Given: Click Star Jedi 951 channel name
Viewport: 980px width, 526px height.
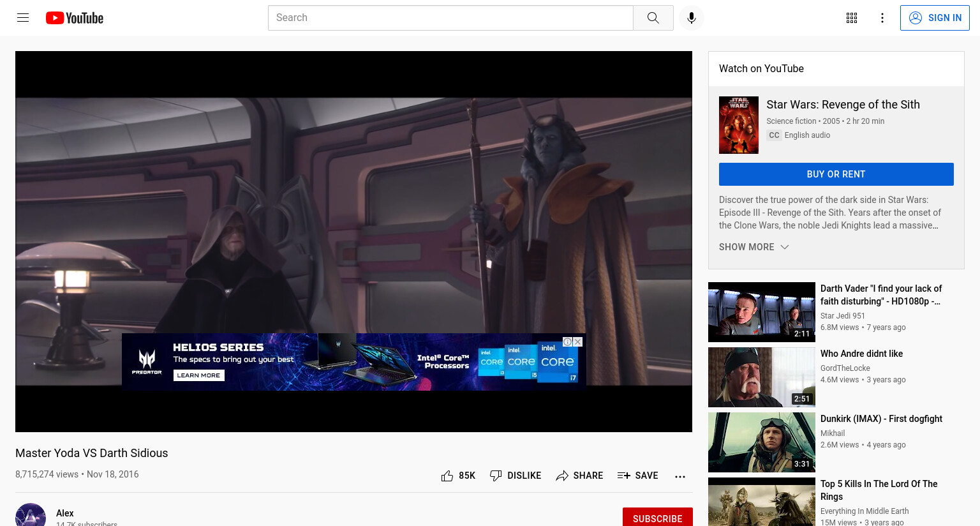Looking at the screenshot, I should (843, 316).
